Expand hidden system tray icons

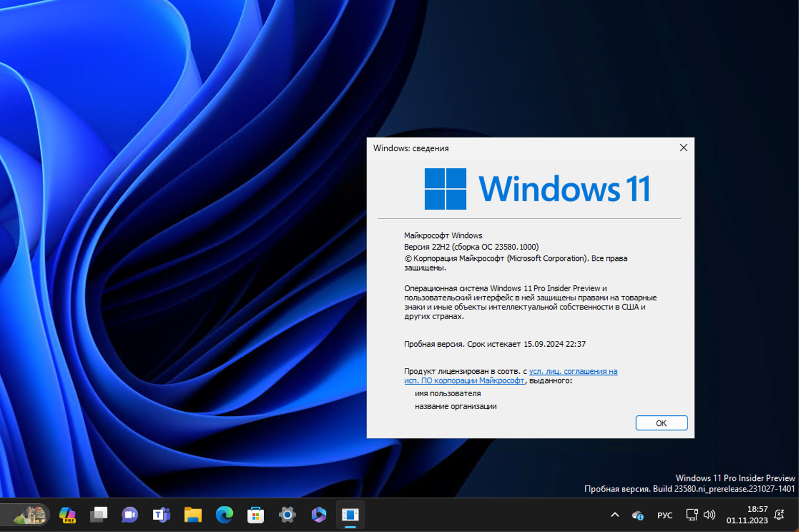click(x=614, y=515)
